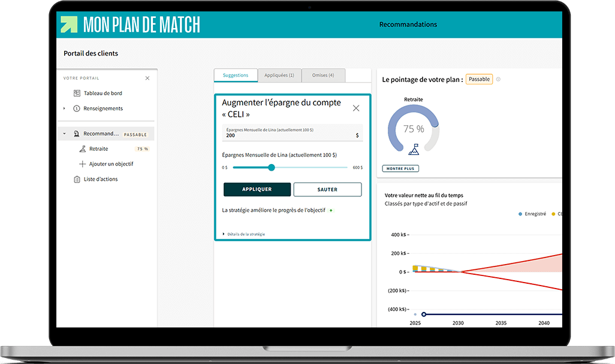The width and height of the screenshot is (615, 364).
Task: Toggle the Enregistré legend series in chart
Action: (x=520, y=214)
